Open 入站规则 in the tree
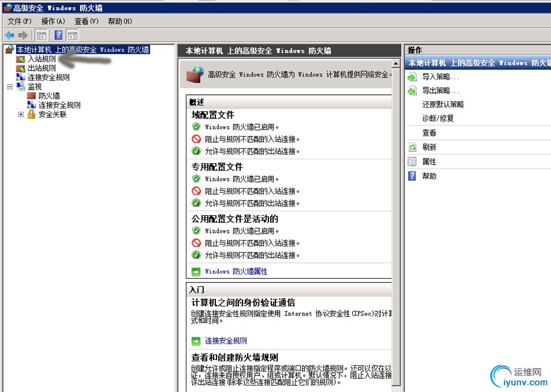The width and height of the screenshot is (551, 392). click(x=42, y=59)
